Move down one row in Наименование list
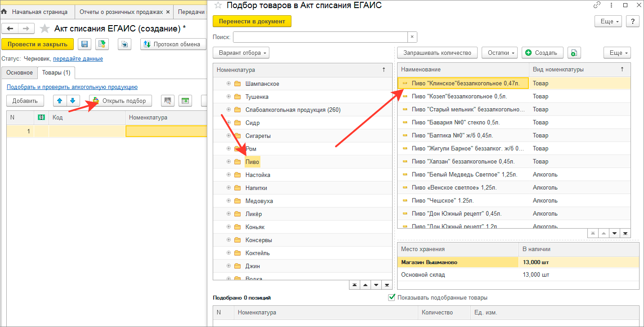This screenshot has width=644, height=327. coord(614,233)
